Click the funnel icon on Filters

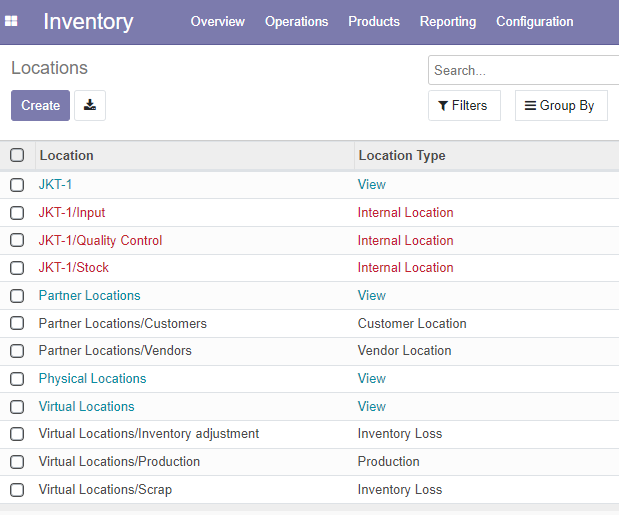443,106
